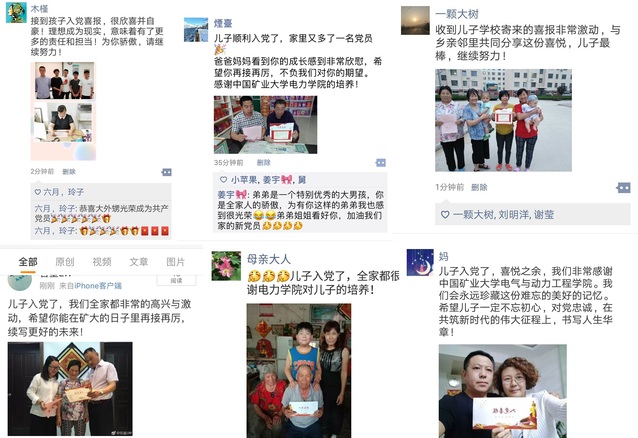Click 删除 under the 1分钟前 post

(479, 187)
